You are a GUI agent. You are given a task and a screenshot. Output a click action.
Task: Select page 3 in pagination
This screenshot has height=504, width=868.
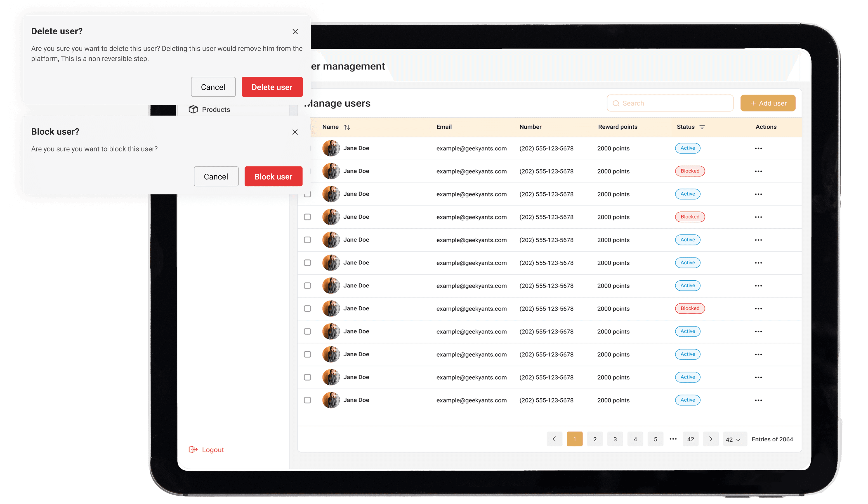(615, 439)
